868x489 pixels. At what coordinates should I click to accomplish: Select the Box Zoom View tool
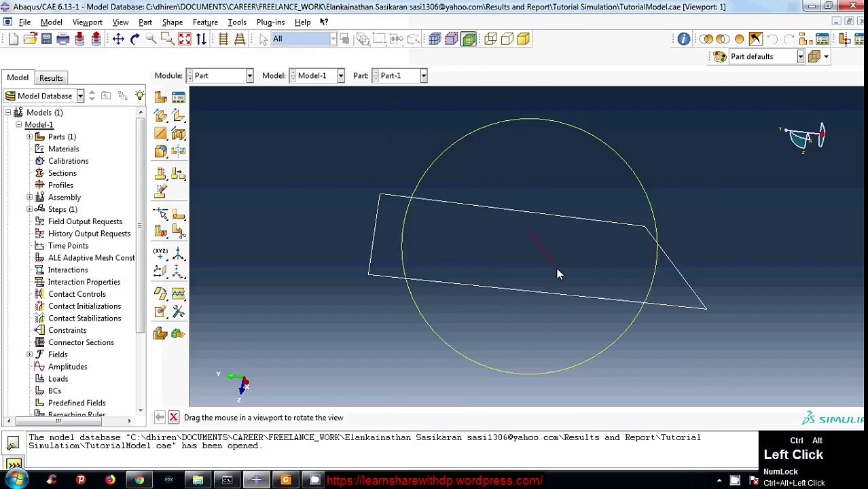coord(167,39)
